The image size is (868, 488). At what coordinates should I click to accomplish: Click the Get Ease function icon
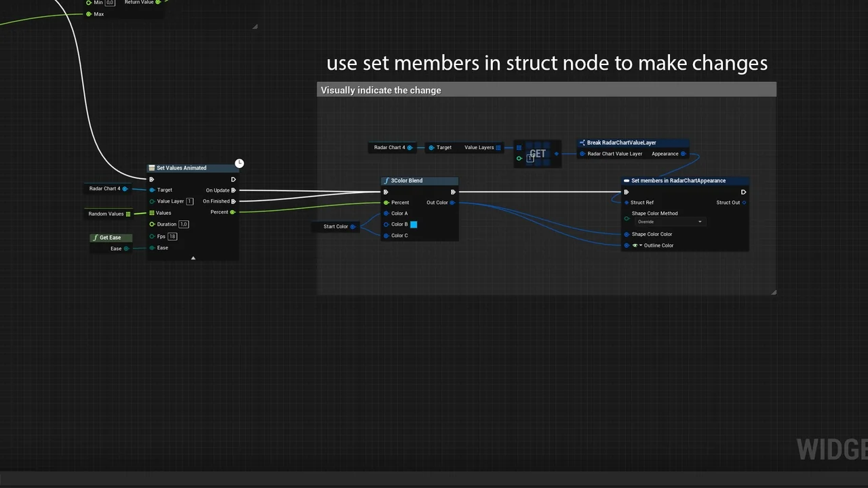(96, 238)
